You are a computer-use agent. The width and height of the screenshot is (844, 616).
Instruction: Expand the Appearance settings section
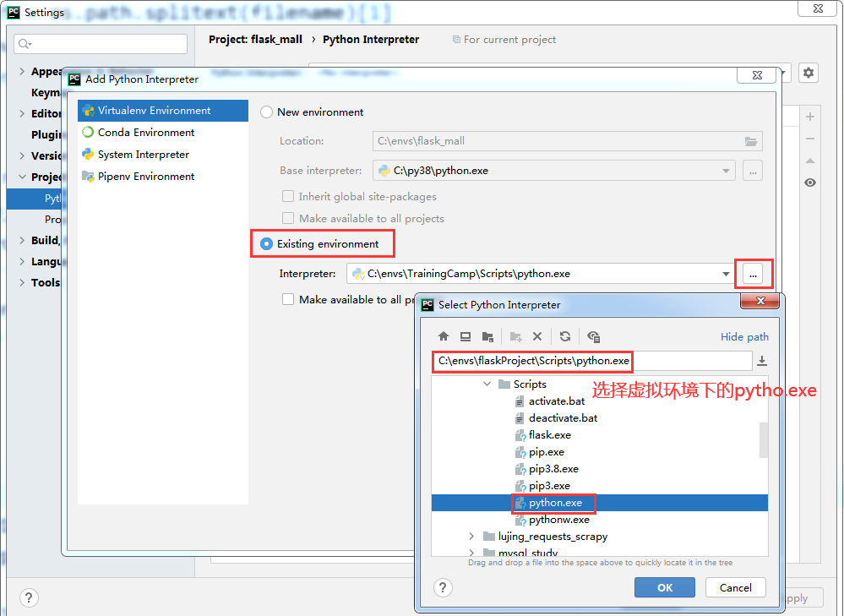coord(21,71)
